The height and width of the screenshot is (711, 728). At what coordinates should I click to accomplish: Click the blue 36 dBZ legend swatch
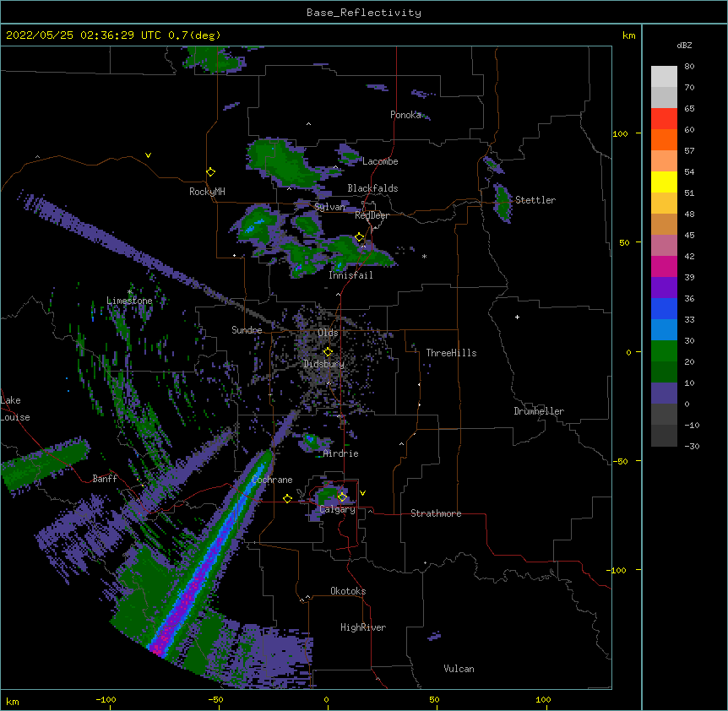[x=664, y=308]
